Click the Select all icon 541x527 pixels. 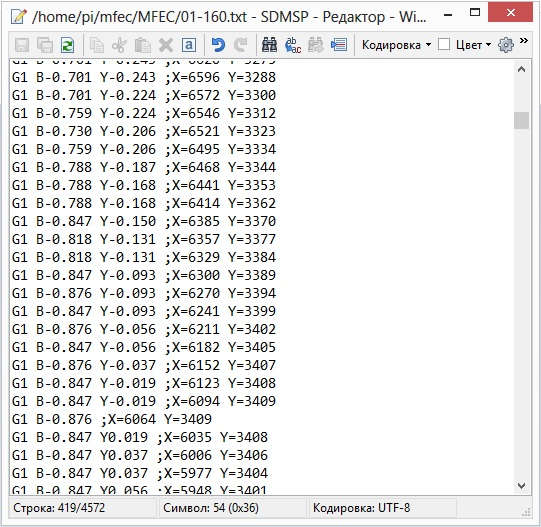point(189,45)
